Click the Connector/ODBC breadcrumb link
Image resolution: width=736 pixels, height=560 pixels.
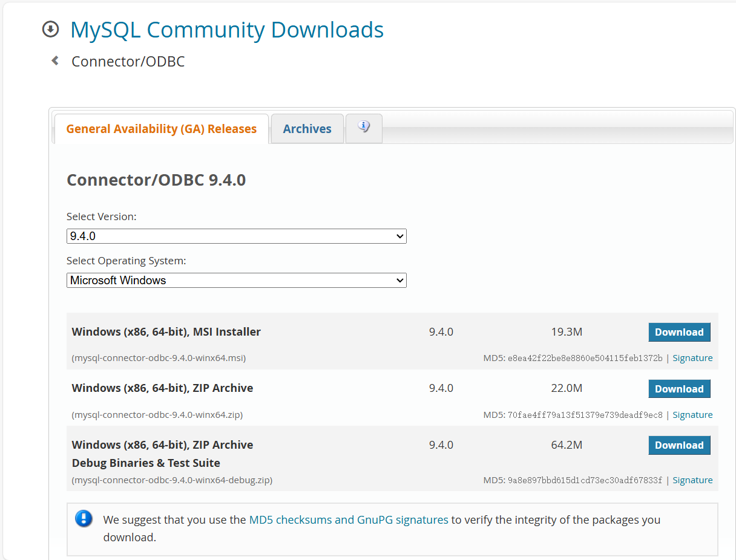click(128, 61)
